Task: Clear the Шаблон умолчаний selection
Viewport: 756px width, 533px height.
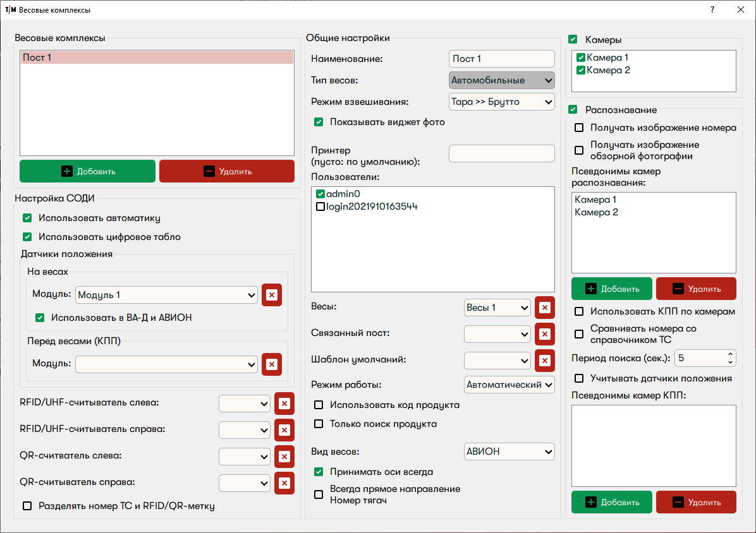Action: pyautogui.click(x=544, y=361)
